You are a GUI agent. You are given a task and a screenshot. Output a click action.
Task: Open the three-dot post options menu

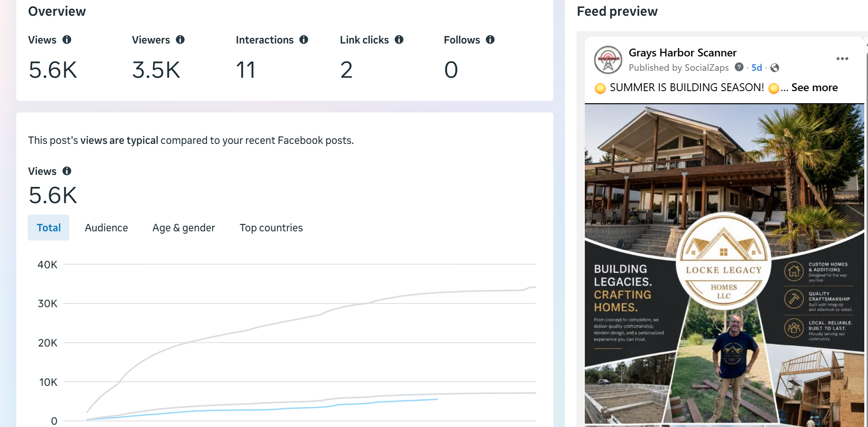842,59
